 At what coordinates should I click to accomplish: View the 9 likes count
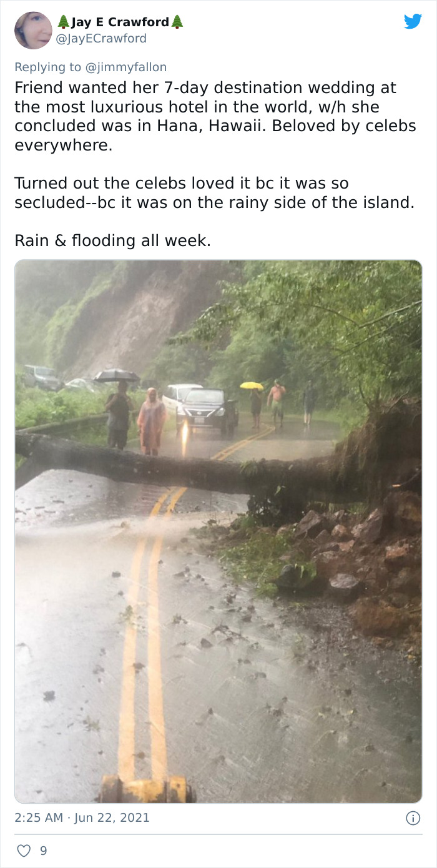pos(43,851)
